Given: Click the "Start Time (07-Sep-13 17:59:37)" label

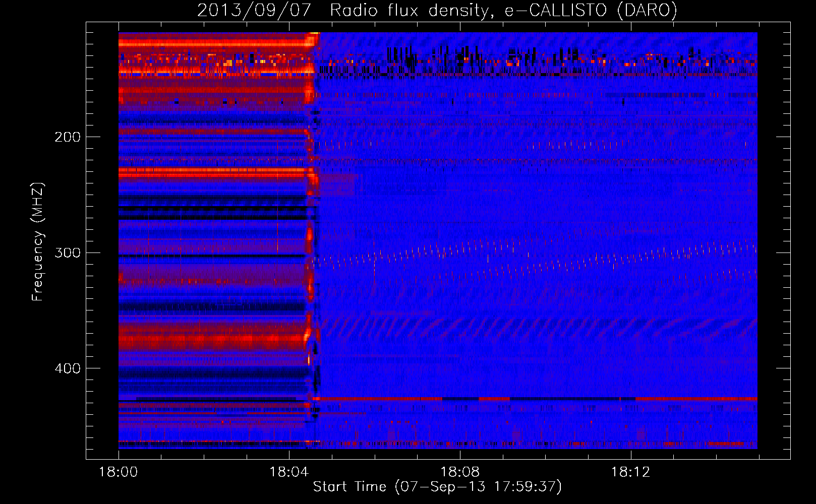Looking at the screenshot, I should point(437,486).
